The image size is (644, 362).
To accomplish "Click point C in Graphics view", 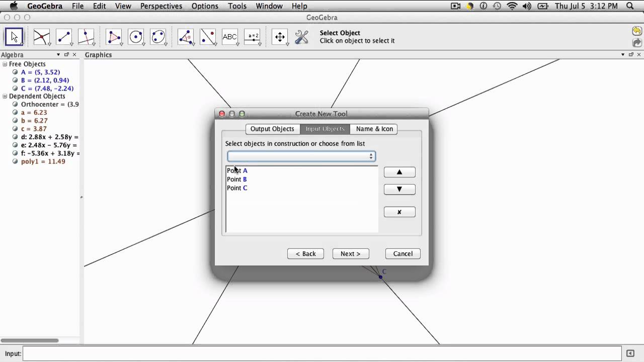I will coord(380,277).
